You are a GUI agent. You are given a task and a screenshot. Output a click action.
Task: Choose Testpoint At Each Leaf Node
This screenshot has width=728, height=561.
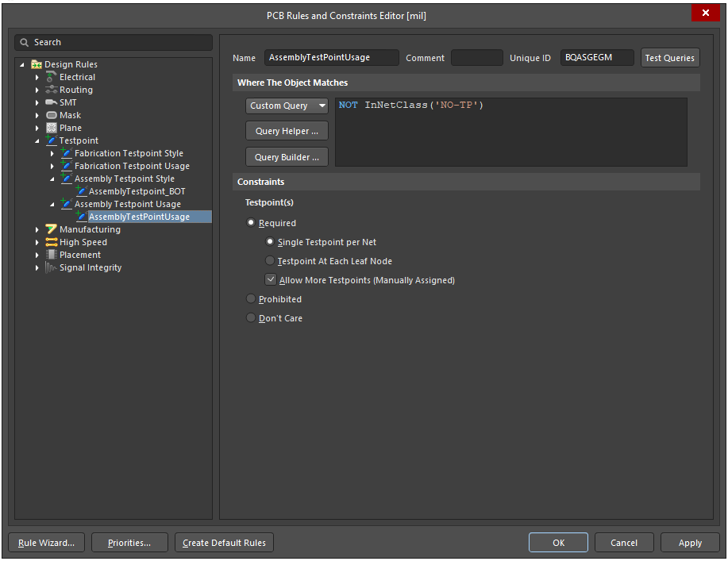click(x=270, y=261)
